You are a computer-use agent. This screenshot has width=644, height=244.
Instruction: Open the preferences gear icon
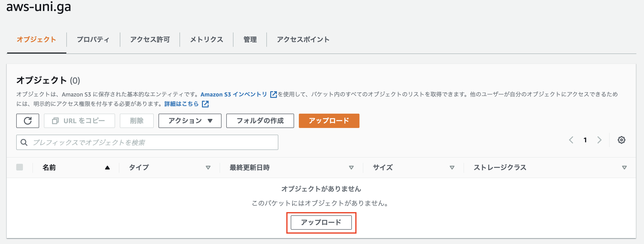coord(622,140)
